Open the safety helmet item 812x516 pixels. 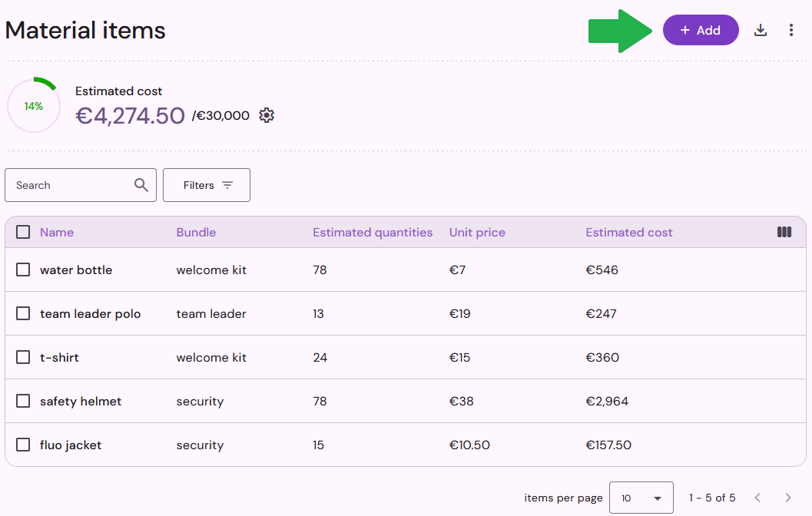81,401
